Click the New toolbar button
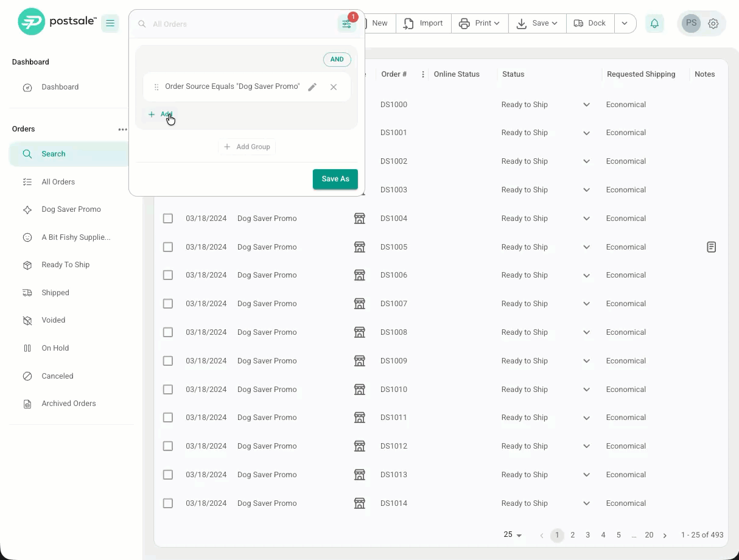739x560 pixels. tap(379, 23)
